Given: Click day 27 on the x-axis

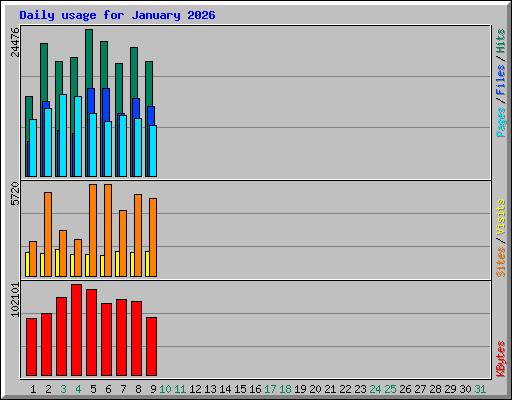Looking at the screenshot, I should pos(420,389).
